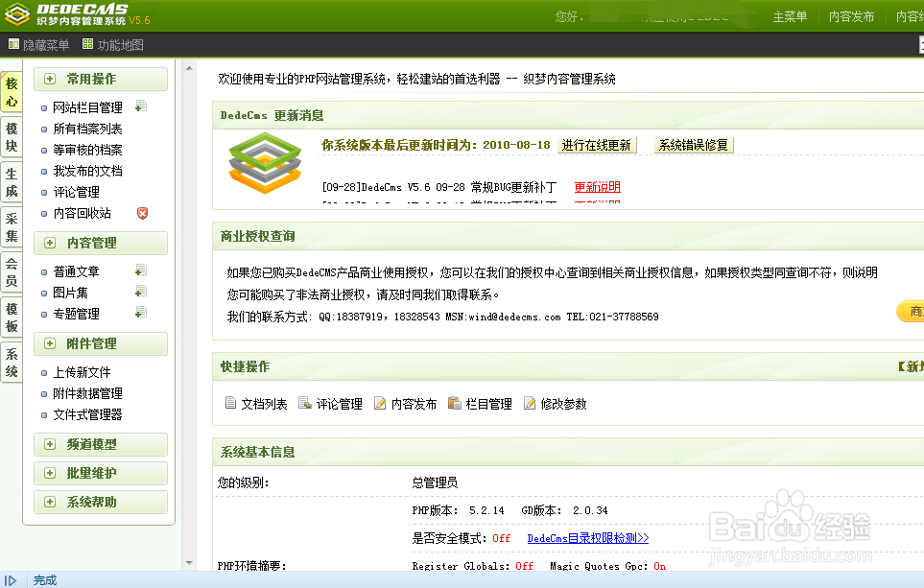Click the stacked-layers DedeCms update logo
Screen dimensions: 924x588
pyautogui.click(x=265, y=163)
